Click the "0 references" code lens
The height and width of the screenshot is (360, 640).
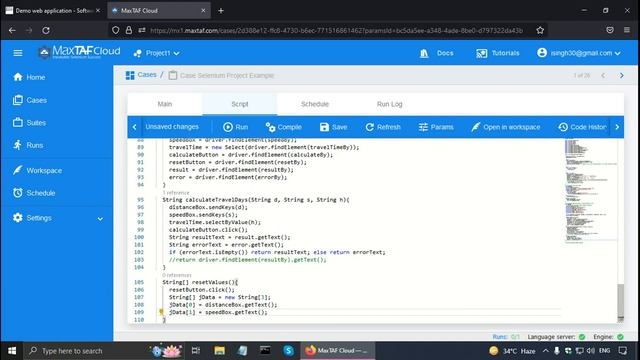177,275
